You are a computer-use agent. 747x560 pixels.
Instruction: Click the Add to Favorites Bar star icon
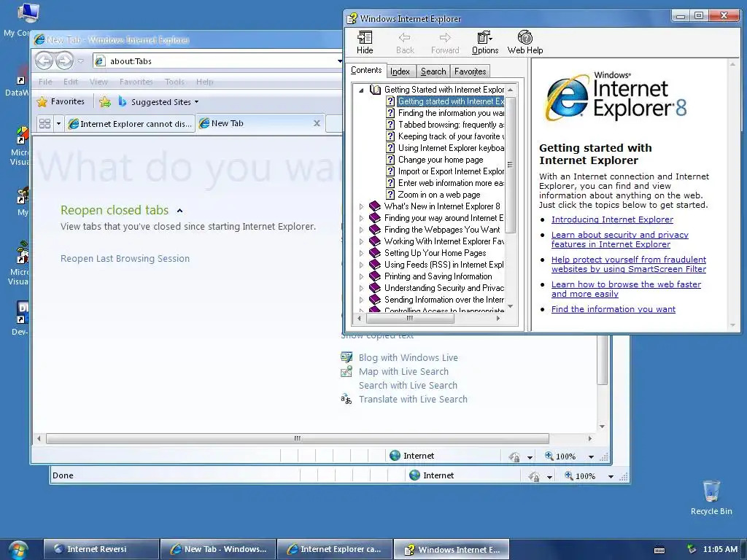tap(105, 102)
